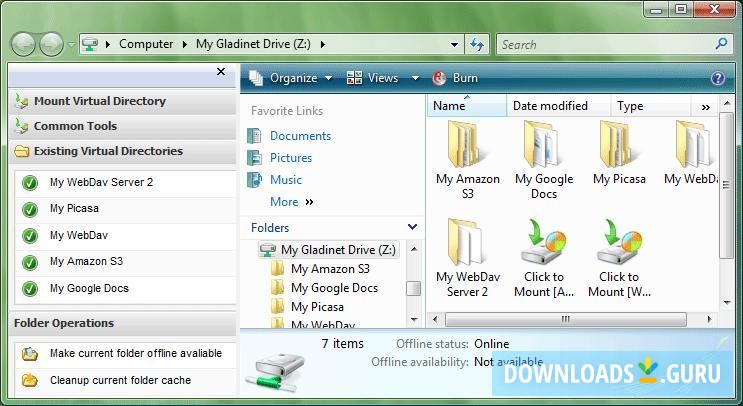The height and width of the screenshot is (406, 743).
Task: Open the Pictures favorite link
Action: (291, 158)
